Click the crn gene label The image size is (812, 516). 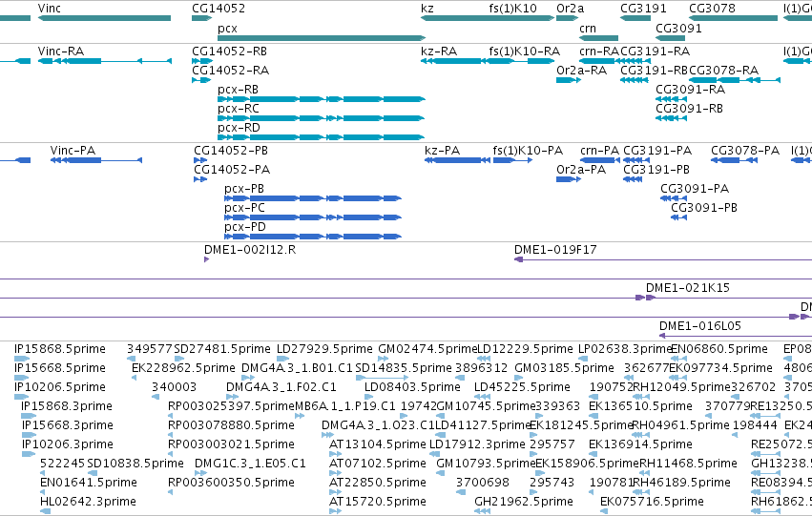coord(588,29)
